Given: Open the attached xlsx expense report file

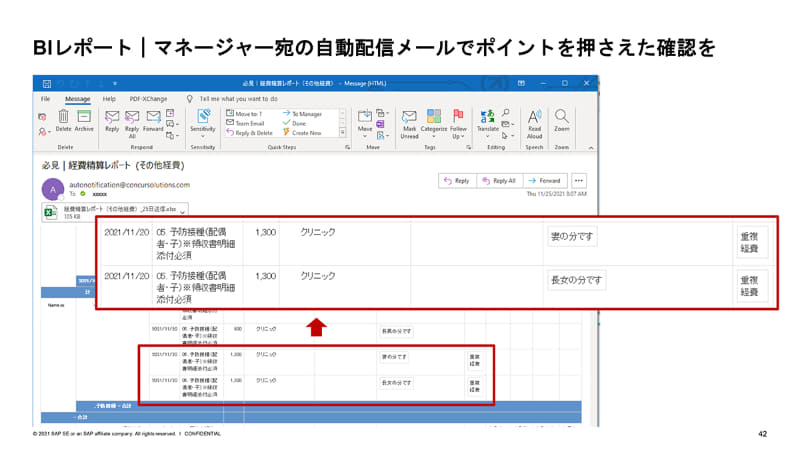Looking at the screenshot, I should (115, 212).
